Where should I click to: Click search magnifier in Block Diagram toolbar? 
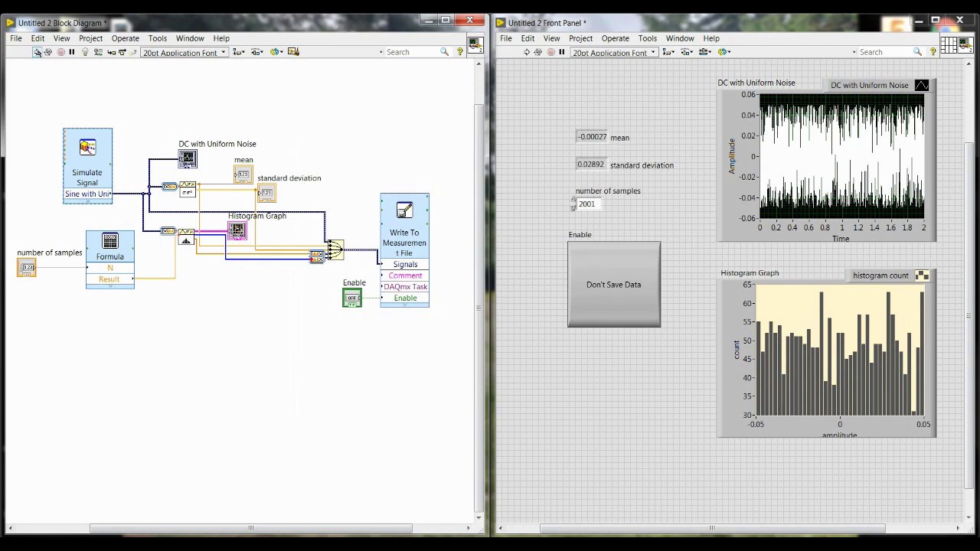444,52
